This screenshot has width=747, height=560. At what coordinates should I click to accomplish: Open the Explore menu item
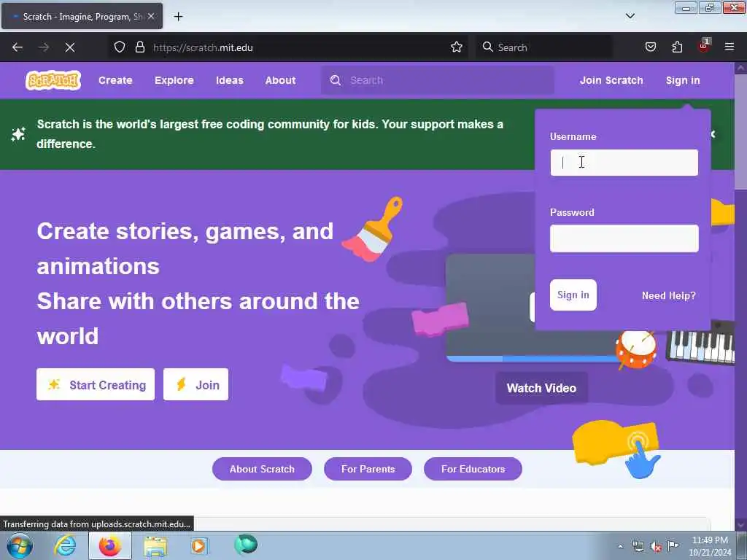coord(174,80)
